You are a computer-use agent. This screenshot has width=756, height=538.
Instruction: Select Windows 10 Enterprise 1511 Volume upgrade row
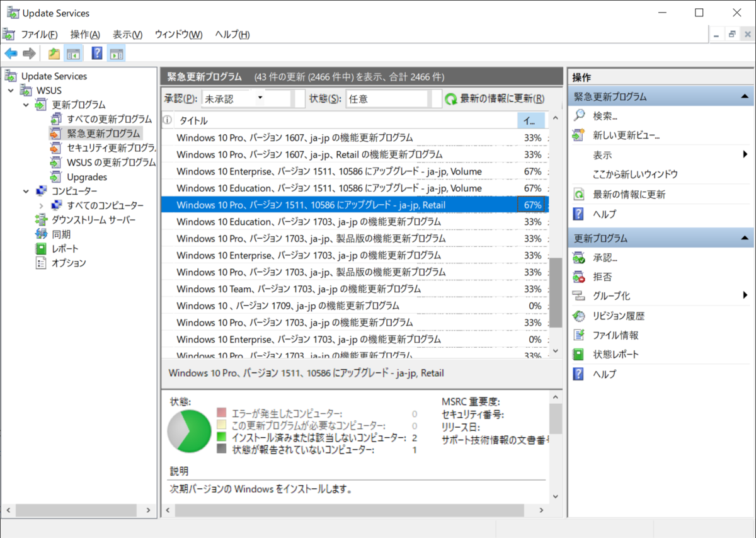point(355,171)
